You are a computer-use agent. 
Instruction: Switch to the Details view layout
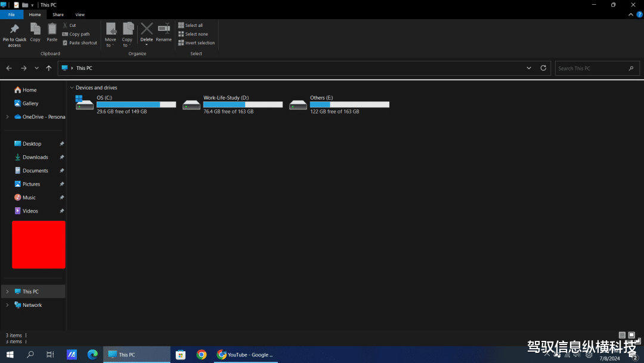tap(622, 335)
